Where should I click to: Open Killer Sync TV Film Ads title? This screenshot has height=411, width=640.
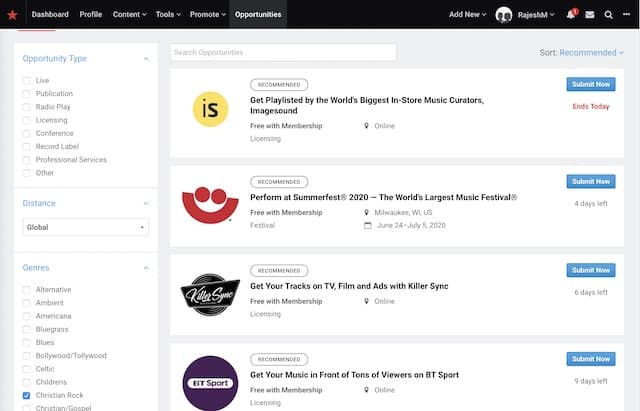pos(349,286)
